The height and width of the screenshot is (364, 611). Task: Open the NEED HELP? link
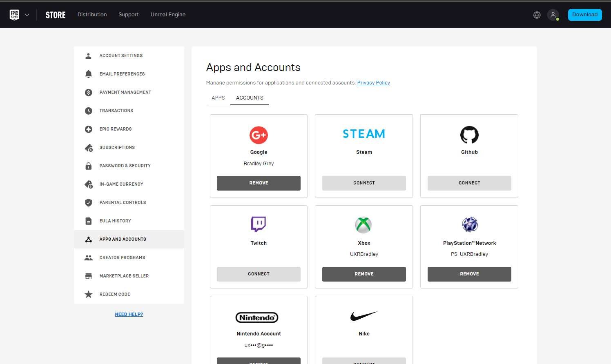coord(129,314)
